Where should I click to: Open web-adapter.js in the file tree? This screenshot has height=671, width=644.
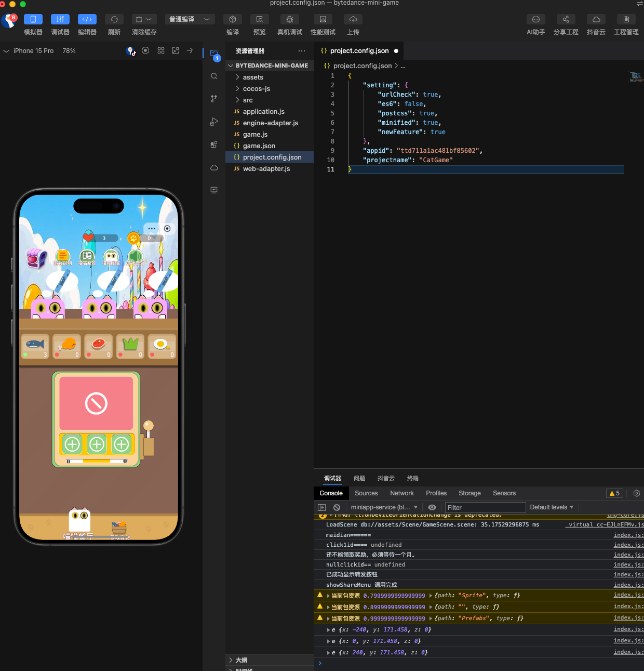(270, 168)
